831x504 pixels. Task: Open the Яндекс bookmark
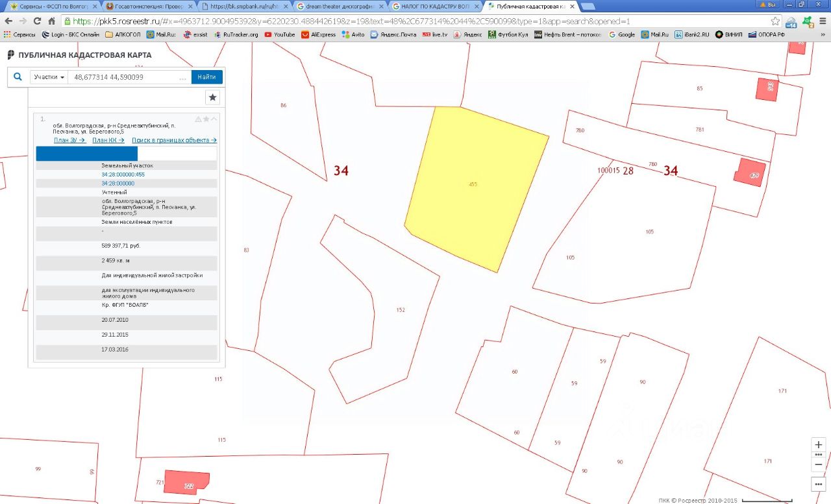[x=467, y=34]
